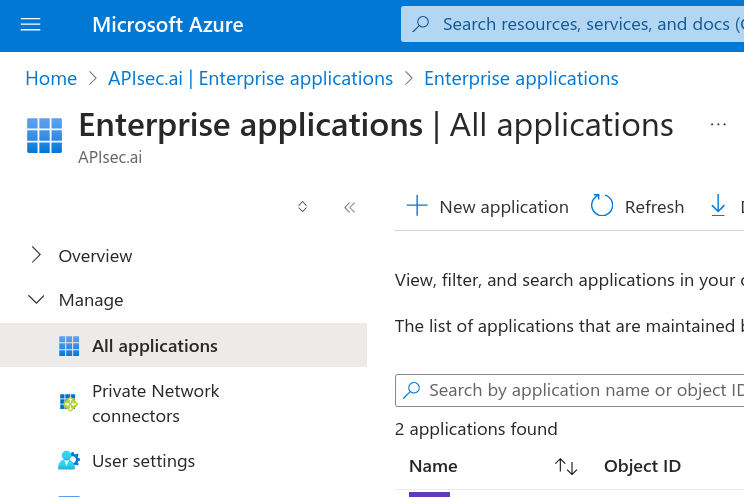Viewport: 744px width, 497px height.
Task: Click the Enterprise applications grid icon
Action: tap(44, 135)
